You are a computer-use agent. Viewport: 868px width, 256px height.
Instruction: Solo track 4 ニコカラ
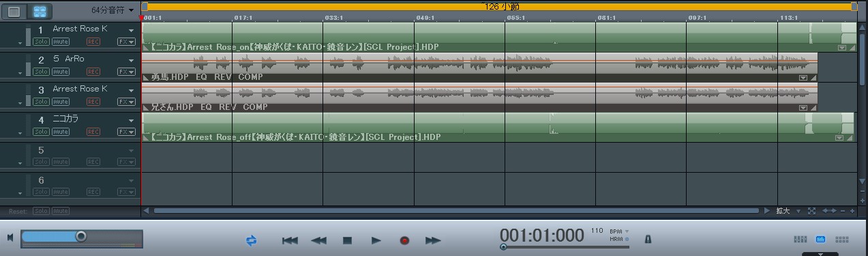pyautogui.click(x=42, y=132)
